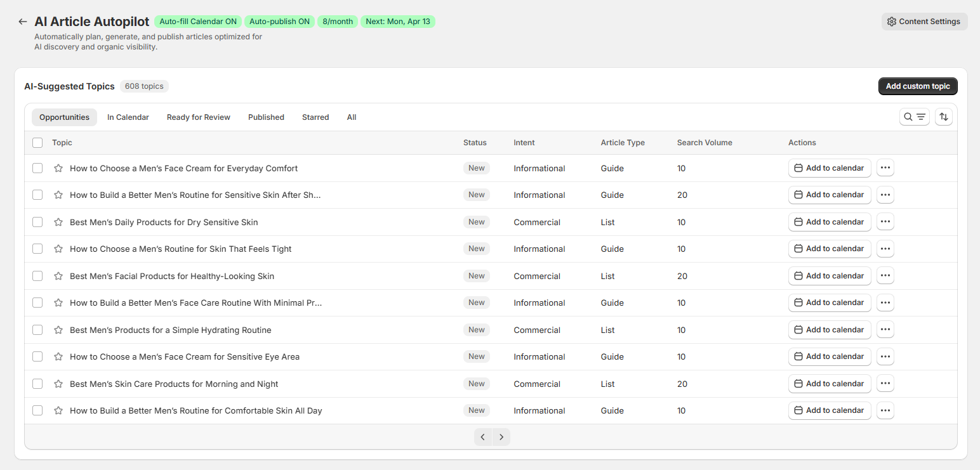Toggle the select-all checkbox in table header
Viewport: 980px width, 470px height.
[x=37, y=143]
